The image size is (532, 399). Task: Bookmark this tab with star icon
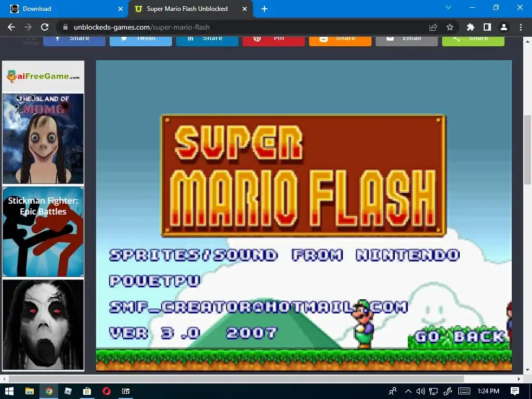[450, 27]
